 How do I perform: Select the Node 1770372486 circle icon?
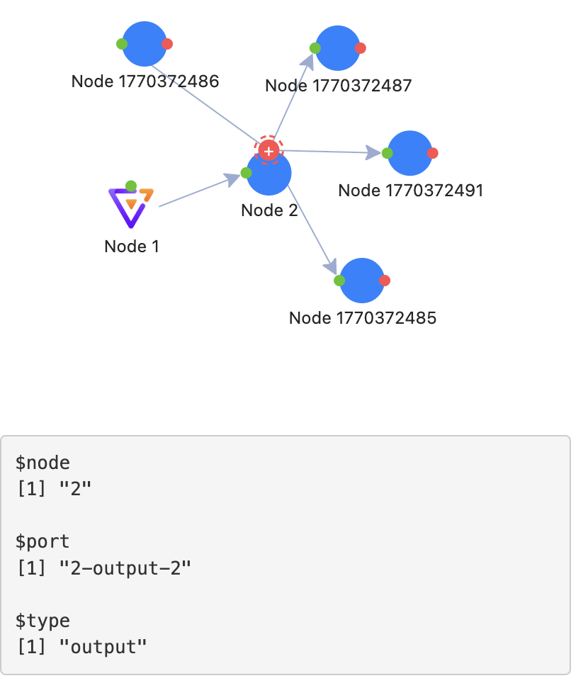point(145,43)
